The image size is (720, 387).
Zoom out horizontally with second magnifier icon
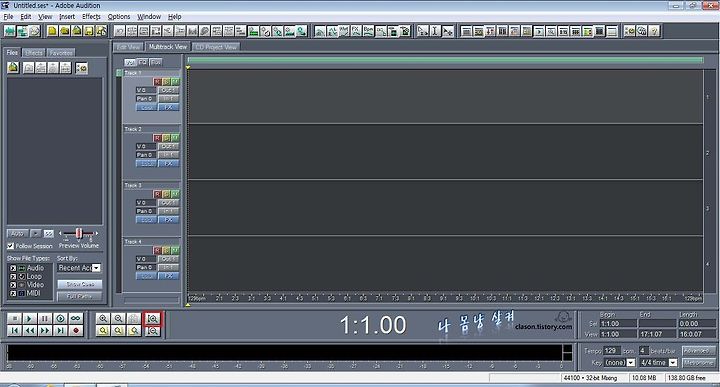click(x=118, y=318)
